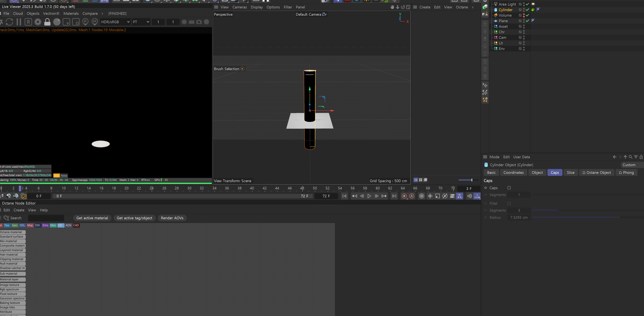Viewport: 644px width, 316px height.
Task: Click the Get active material button
Action: tap(92, 218)
